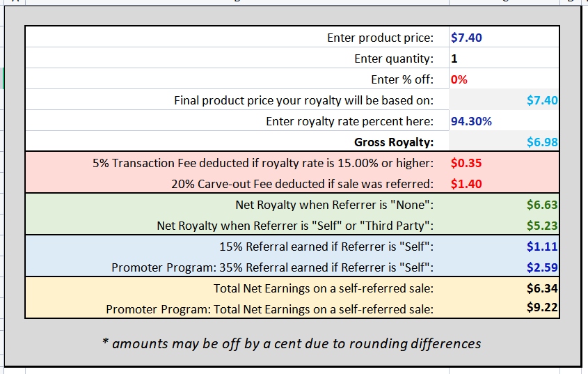Screen dimensions: 588x374
Task: Select the royalty rate cell 94.30%
Action: pos(504,121)
